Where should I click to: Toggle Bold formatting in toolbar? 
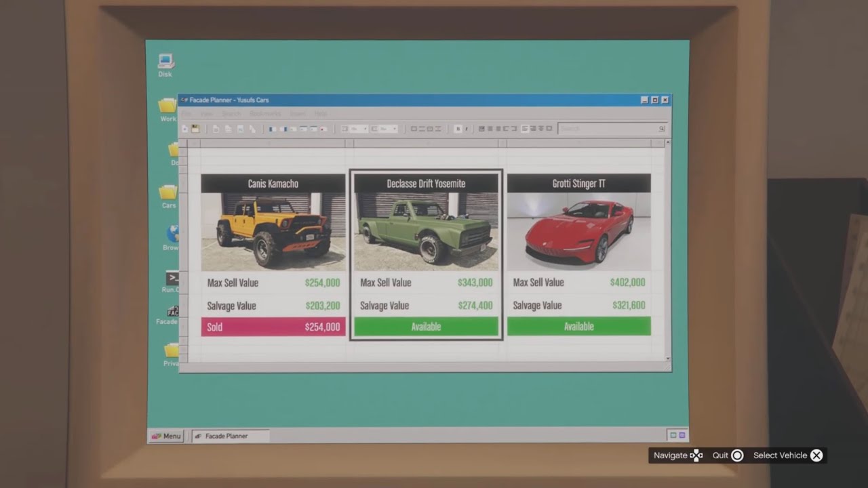pos(458,129)
